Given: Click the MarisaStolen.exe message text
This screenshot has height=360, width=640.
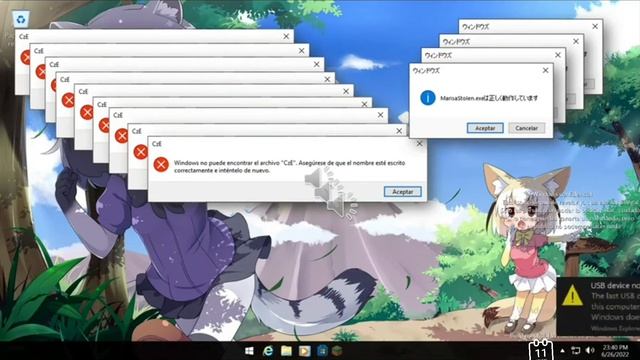Looking at the screenshot, I should click(489, 98).
